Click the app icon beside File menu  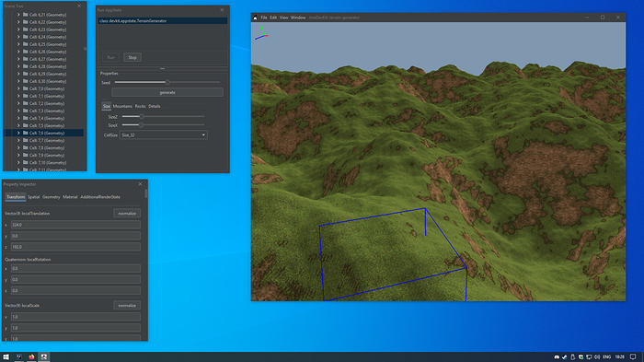click(255, 18)
